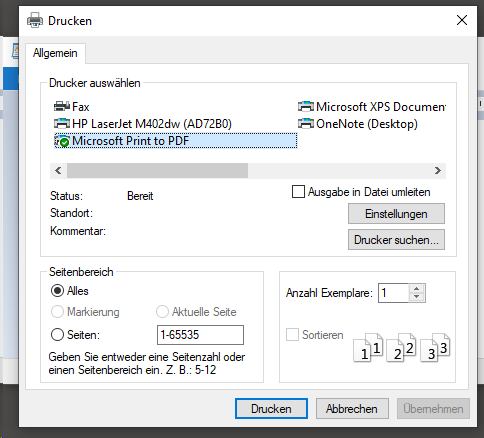
Task: Click the Anzahl Exemplare number field
Action: [393, 293]
